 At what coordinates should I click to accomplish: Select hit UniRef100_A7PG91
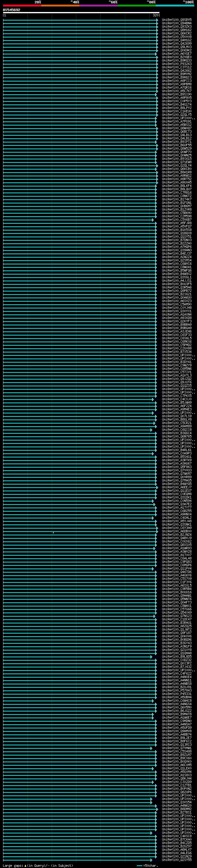[177, 121]
